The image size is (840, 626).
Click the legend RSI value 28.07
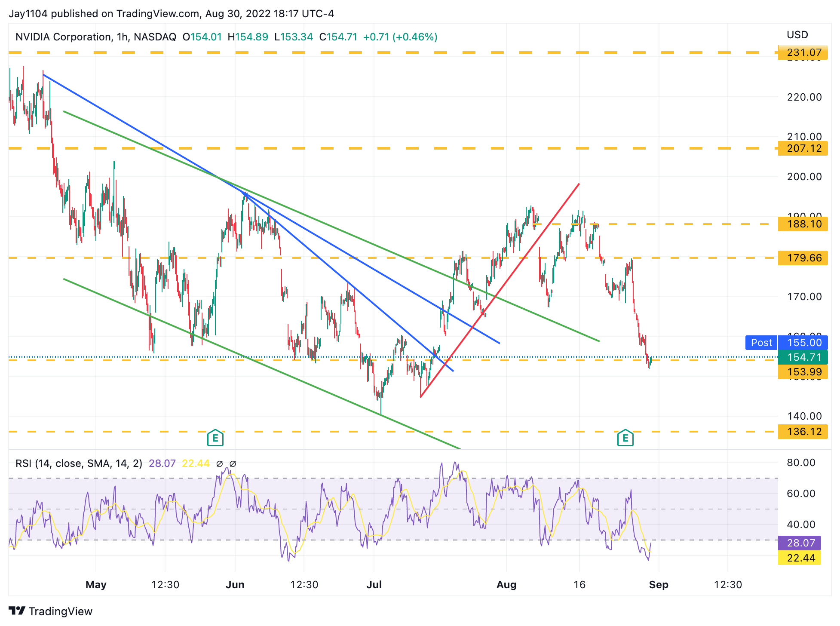pos(162,463)
